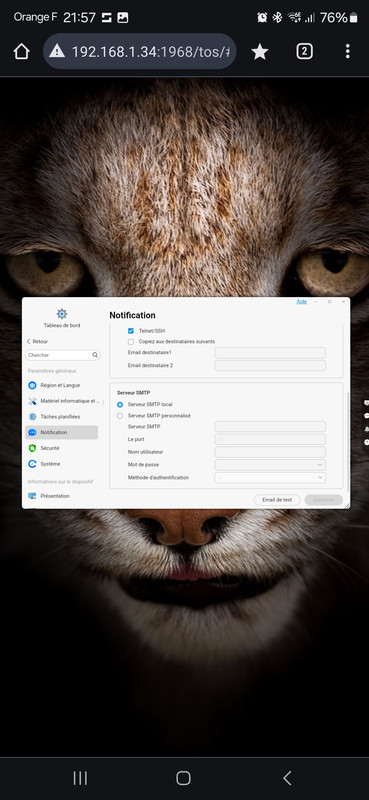
Task: Tap the URL address bar
Action: click(x=139, y=51)
